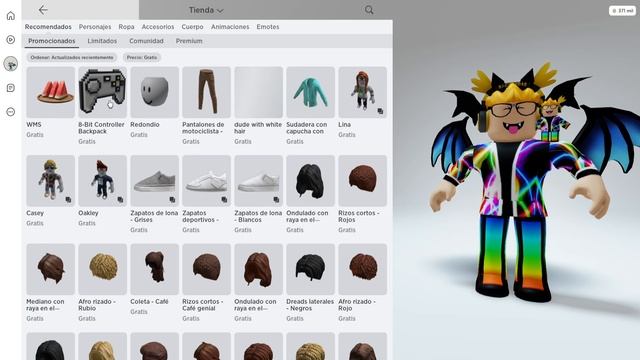Click 'Gratis' under WMS
Screen dimensions: 640x360
coord(35,135)
